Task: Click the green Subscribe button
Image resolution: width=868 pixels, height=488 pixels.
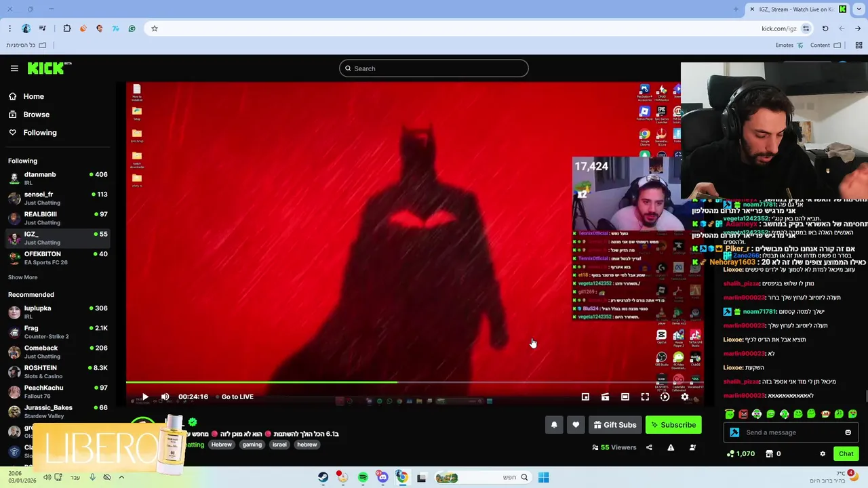Action: pos(673,425)
